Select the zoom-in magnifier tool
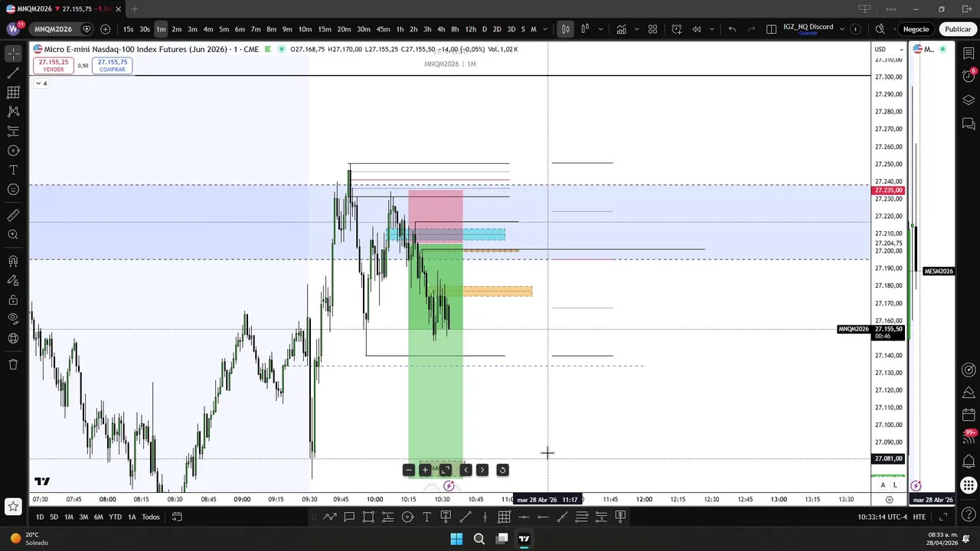This screenshot has height=551, width=980. (x=13, y=235)
